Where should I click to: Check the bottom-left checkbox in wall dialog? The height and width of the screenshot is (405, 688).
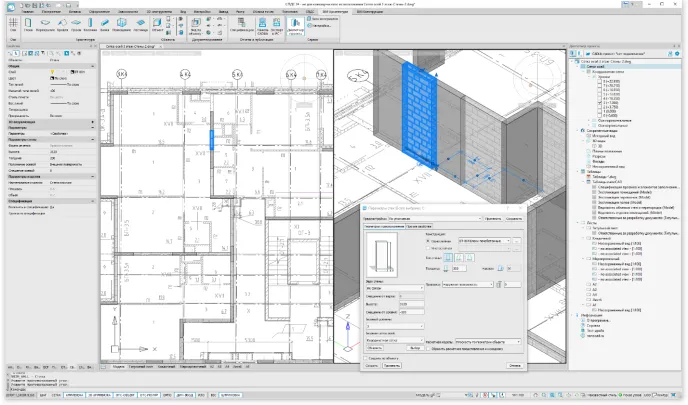coord(367,357)
